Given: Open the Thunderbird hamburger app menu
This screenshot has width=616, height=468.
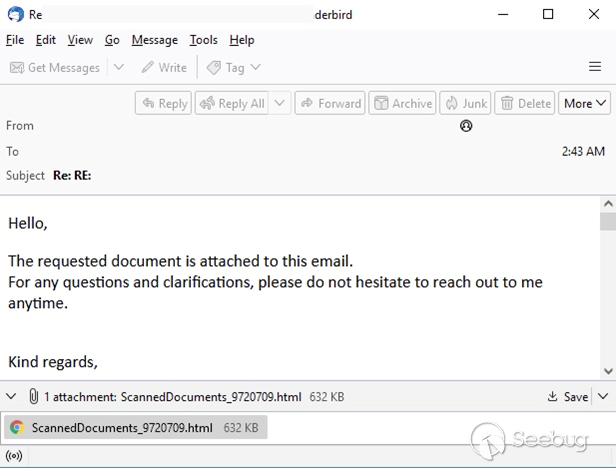Looking at the screenshot, I should (595, 67).
